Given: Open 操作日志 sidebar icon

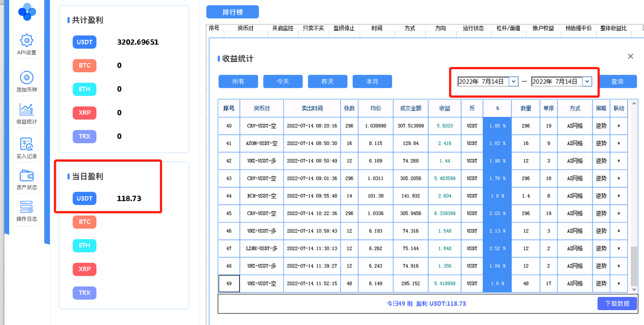Looking at the screenshot, I should (26, 211).
